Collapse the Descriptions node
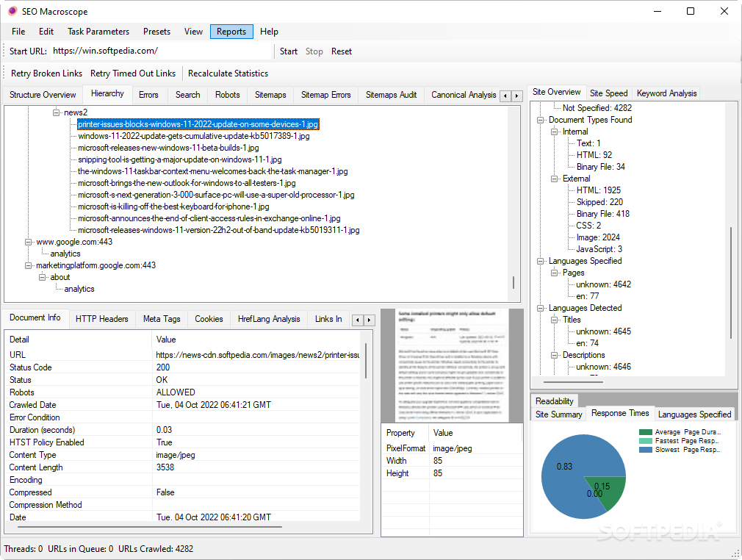This screenshot has height=560, width=742. 555,356
